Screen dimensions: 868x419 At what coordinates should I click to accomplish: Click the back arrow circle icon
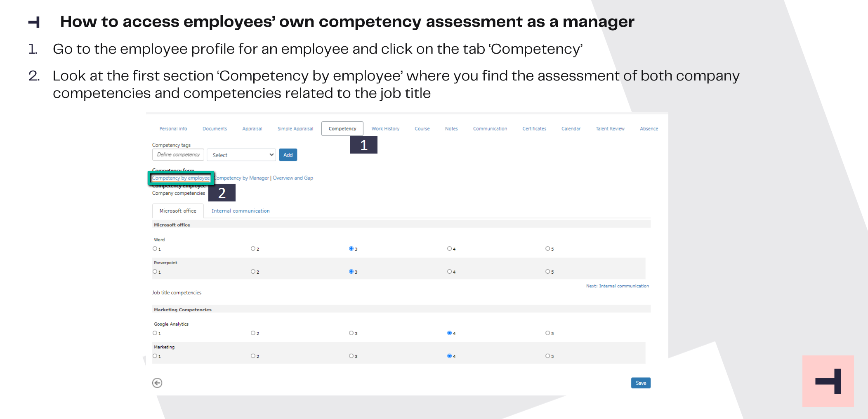coord(157,383)
